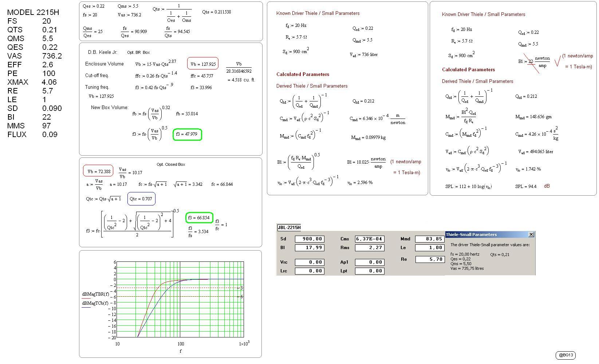Viewport: 599px width, 364px height.
Task: Click the crossed-out Bl := 22 definition
Action: (x=534, y=62)
